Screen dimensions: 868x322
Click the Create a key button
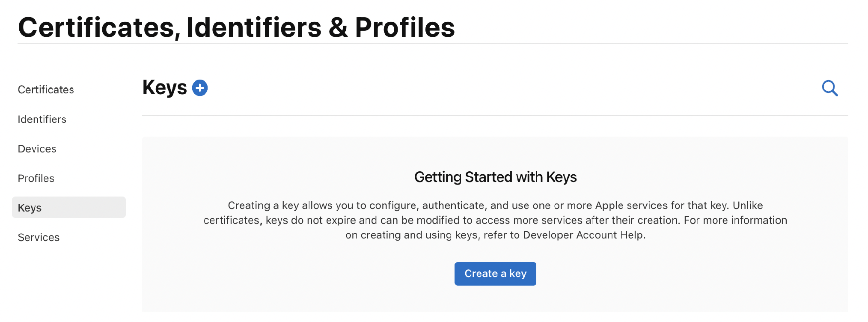tap(495, 274)
